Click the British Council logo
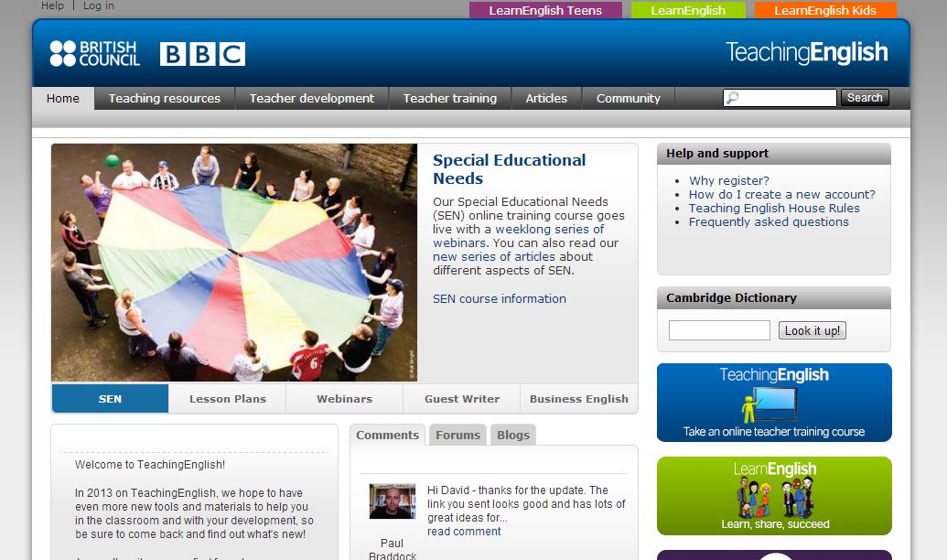This screenshot has width=947, height=560. 94,54
